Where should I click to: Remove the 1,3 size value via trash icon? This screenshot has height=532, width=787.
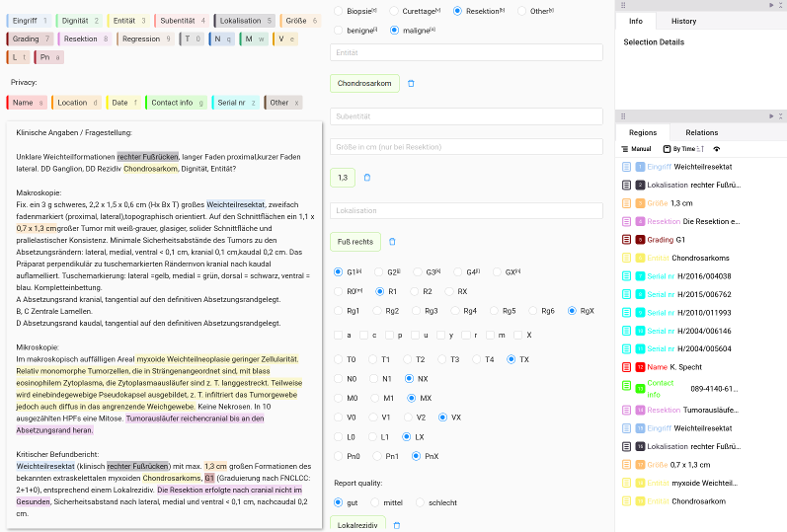(366, 178)
